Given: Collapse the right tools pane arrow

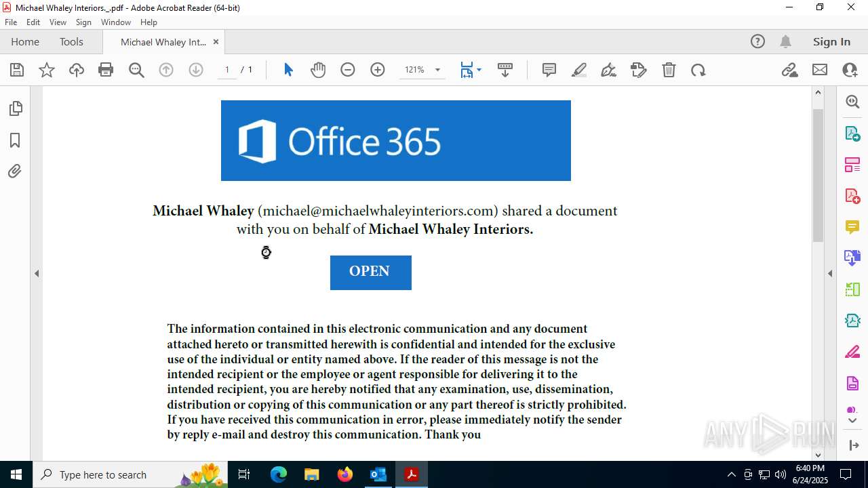Looking at the screenshot, I should coord(830,274).
